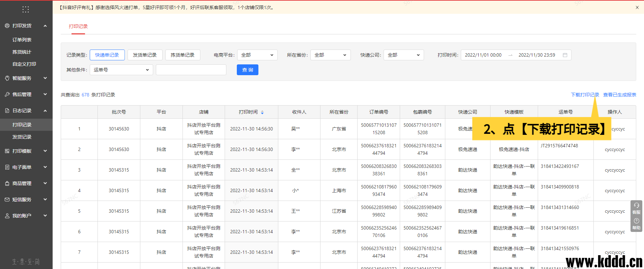Click end date 2022/11/30 23:59 field
The image size is (644, 269).
point(537,55)
